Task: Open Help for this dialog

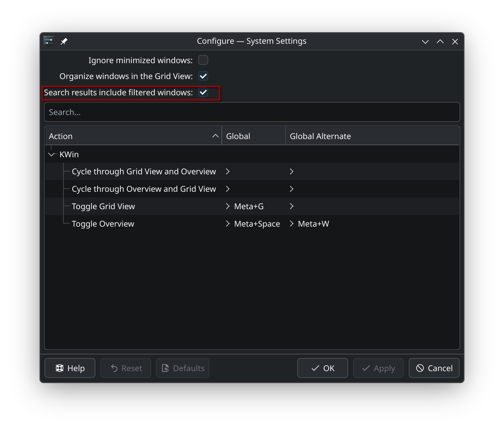Action: click(70, 368)
